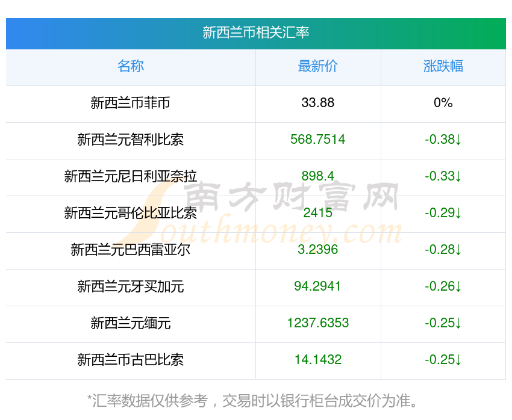Click the -0.28↓ change value
The height and width of the screenshot is (420, 512).
coord(443,250)
